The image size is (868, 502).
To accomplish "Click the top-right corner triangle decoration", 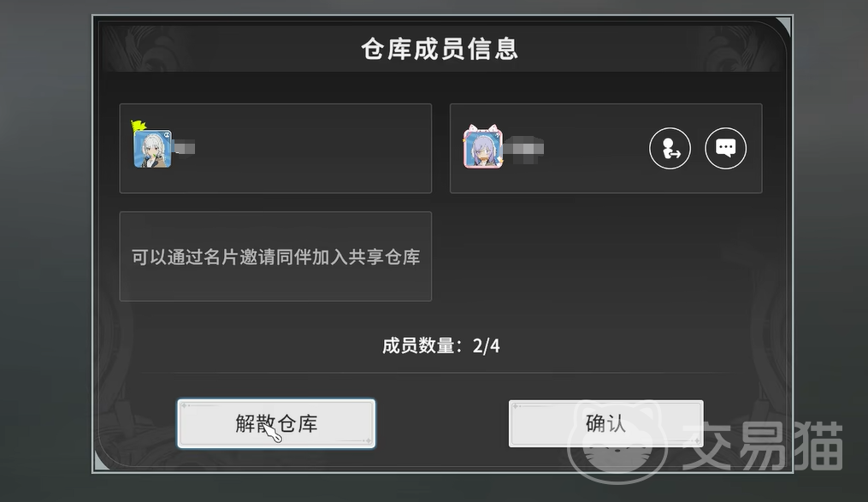I will point(785,25).
